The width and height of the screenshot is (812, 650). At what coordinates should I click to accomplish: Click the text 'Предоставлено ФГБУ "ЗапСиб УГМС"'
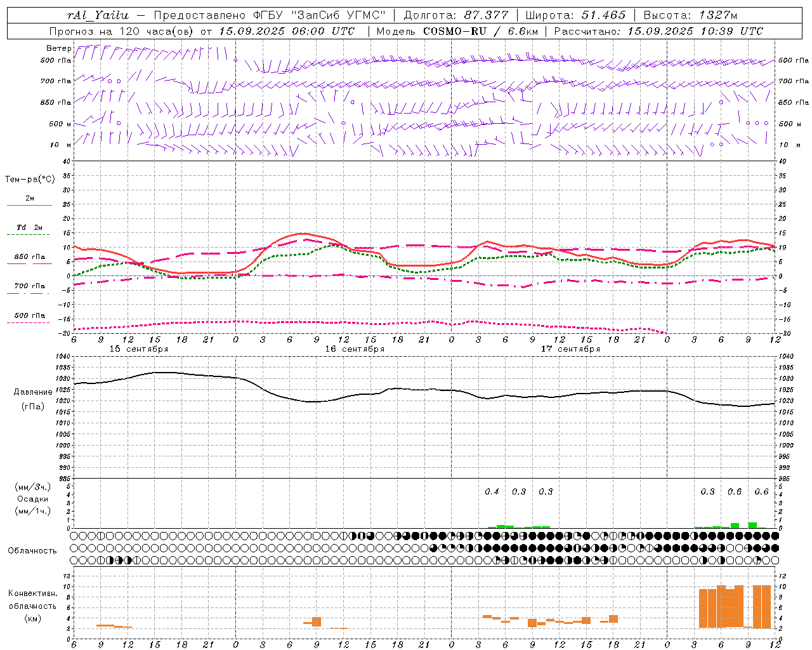(270, 15)
